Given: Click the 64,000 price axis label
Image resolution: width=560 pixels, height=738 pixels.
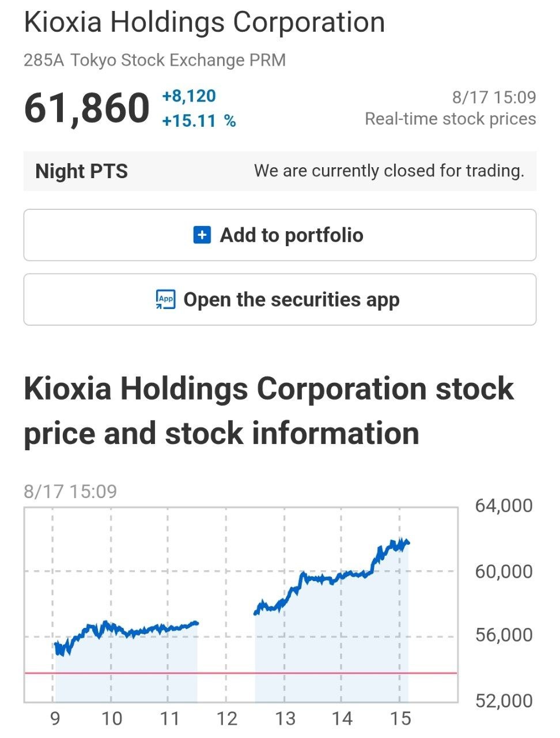Looking at the screenshot, I should click(504, 506).
